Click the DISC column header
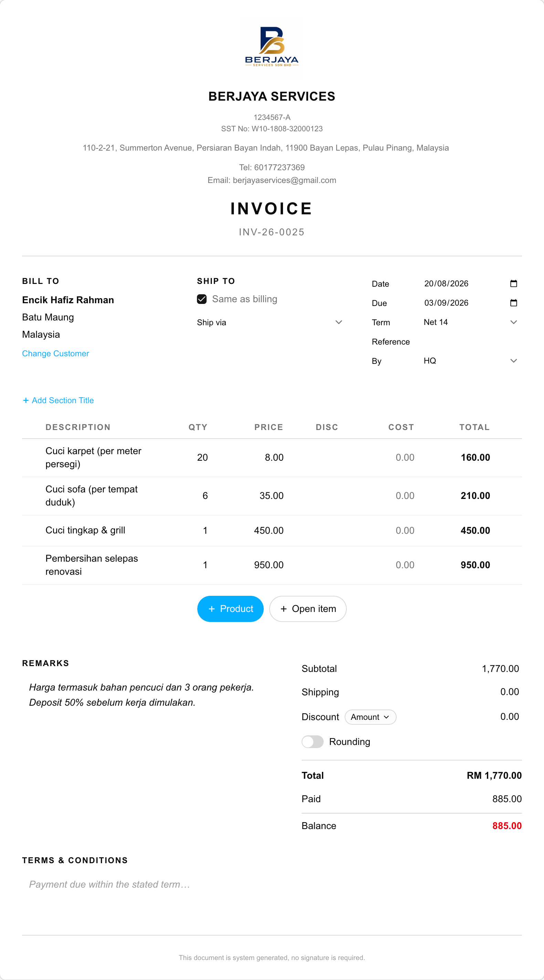The height and width of the screenshot is (980, 544). [327, 427]
